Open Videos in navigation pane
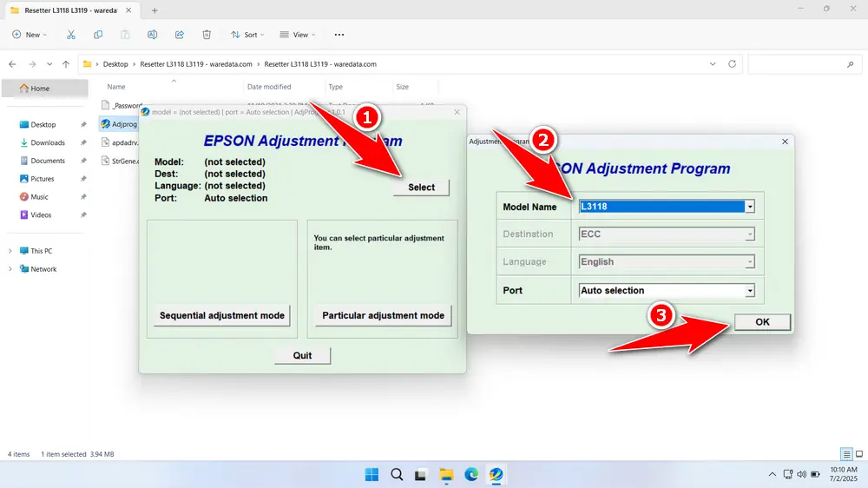 [41, 215]
